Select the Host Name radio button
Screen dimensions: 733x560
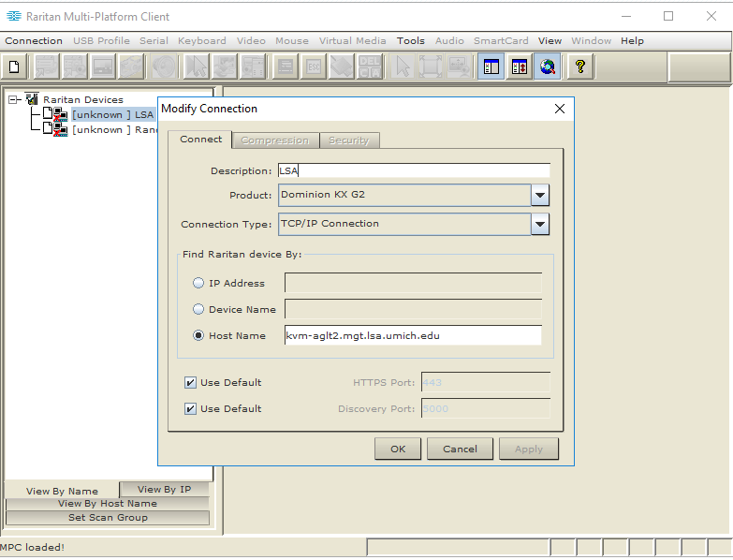(198, 335)
